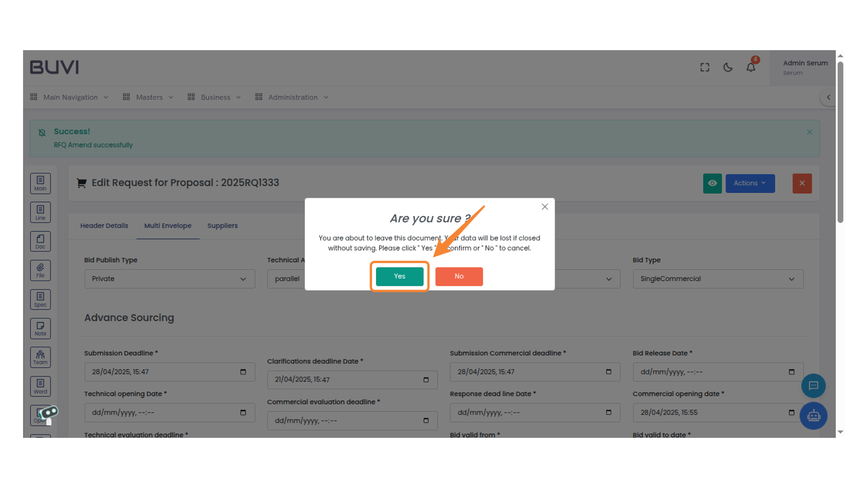Preview document using the green eye button

(713, 183)
